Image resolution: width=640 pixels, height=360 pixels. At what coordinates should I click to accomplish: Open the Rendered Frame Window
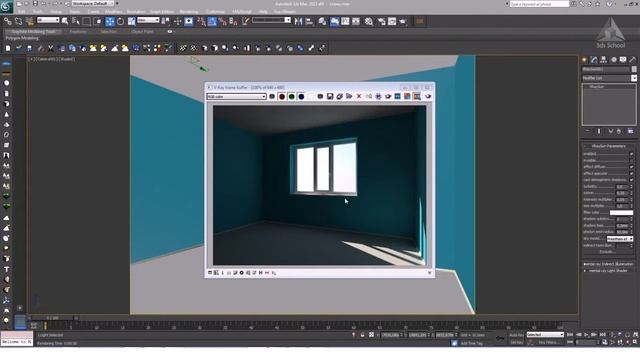tap(392, 21)
